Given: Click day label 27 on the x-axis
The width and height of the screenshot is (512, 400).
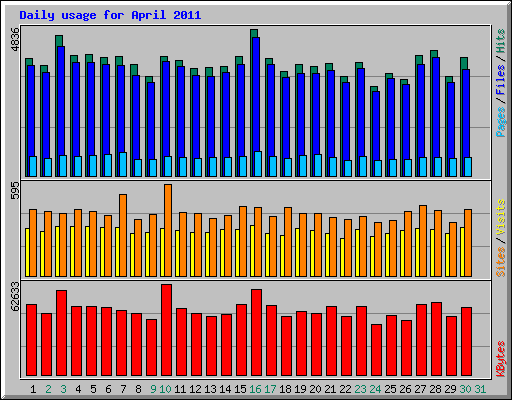Looking at the screenshot, I should click(420, 389).
